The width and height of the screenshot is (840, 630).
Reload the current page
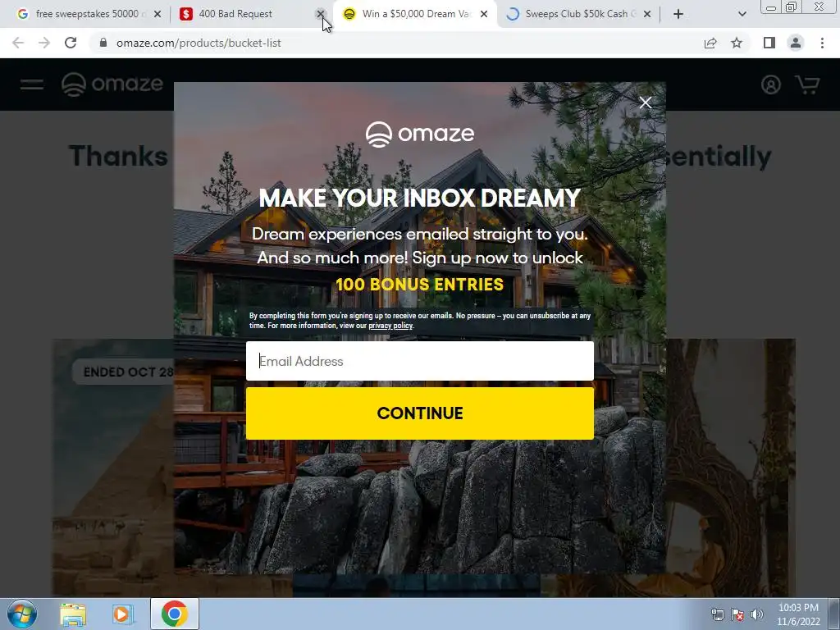pyautogui.click(x=71, y=43)
